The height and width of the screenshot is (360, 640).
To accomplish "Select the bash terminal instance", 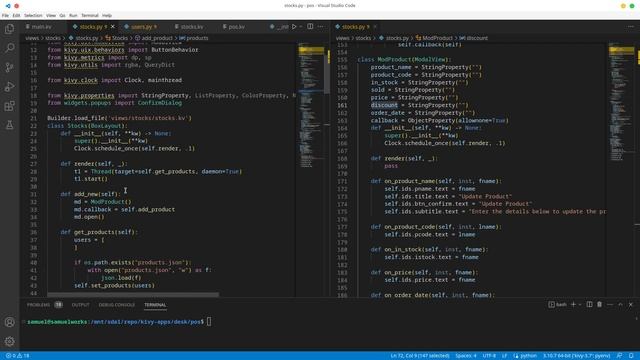I will [x=558, y=304].
